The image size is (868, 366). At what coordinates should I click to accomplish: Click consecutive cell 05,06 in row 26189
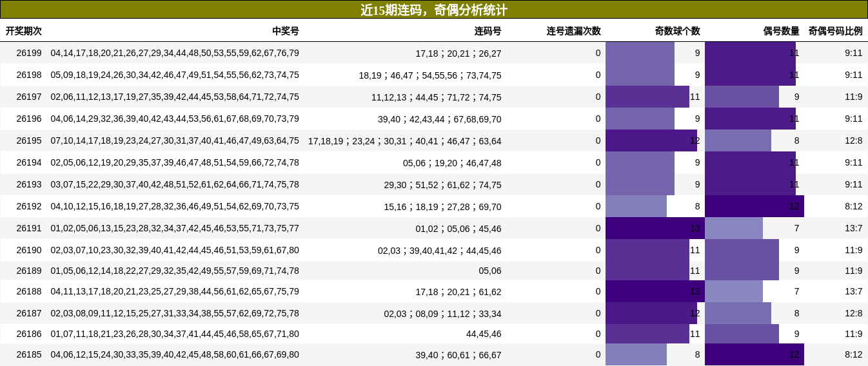click(490, 271)
